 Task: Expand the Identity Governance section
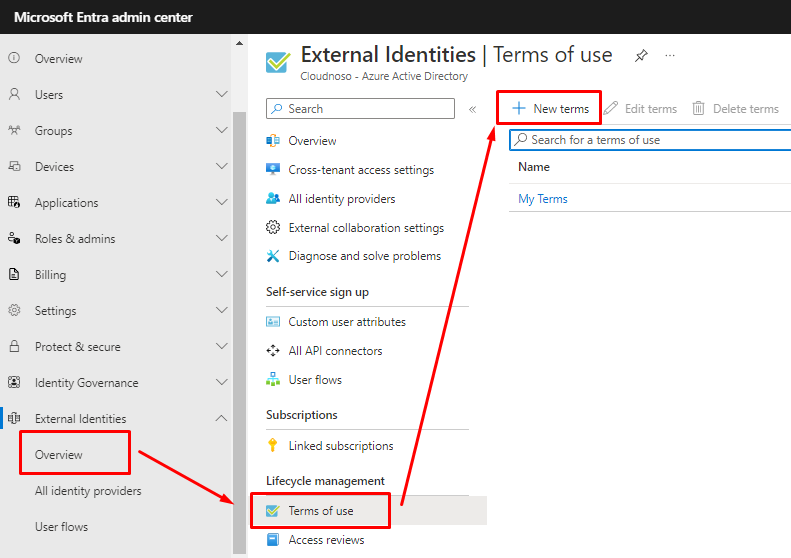click(x=222, y=383)
